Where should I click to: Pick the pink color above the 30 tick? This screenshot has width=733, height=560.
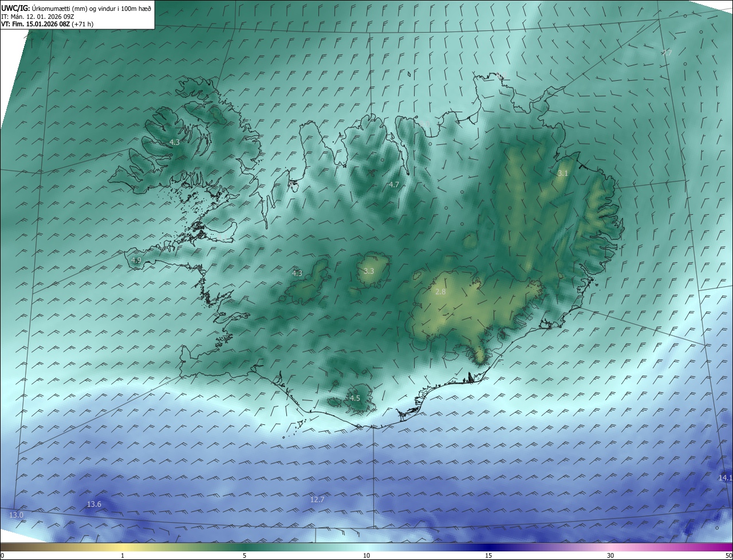pos(610,547)
